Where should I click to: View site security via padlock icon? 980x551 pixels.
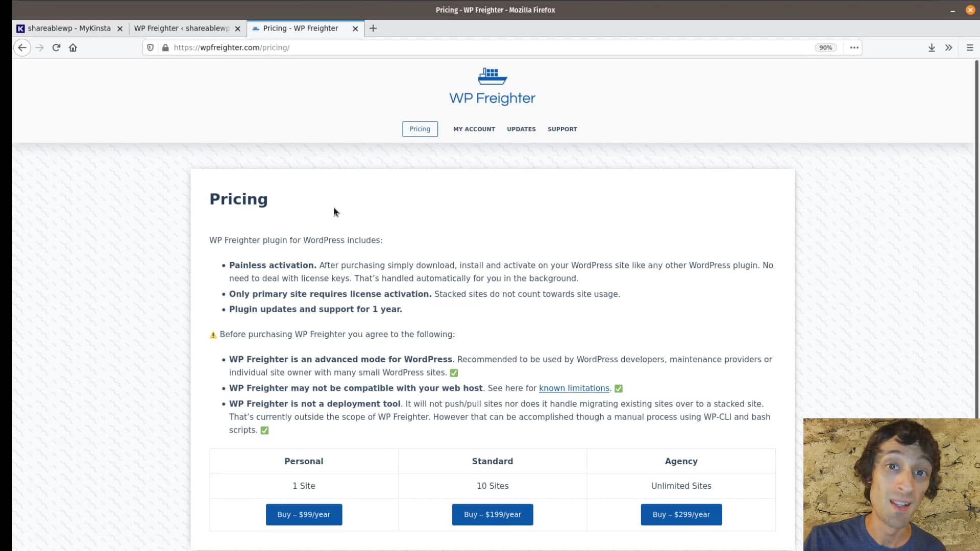click(165, 47)
